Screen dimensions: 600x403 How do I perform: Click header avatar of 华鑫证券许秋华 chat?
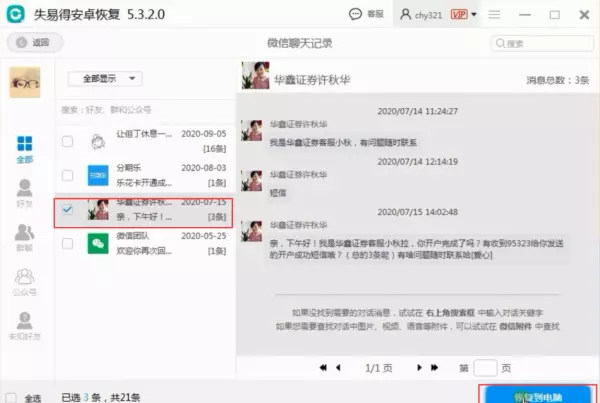[255, 76]
